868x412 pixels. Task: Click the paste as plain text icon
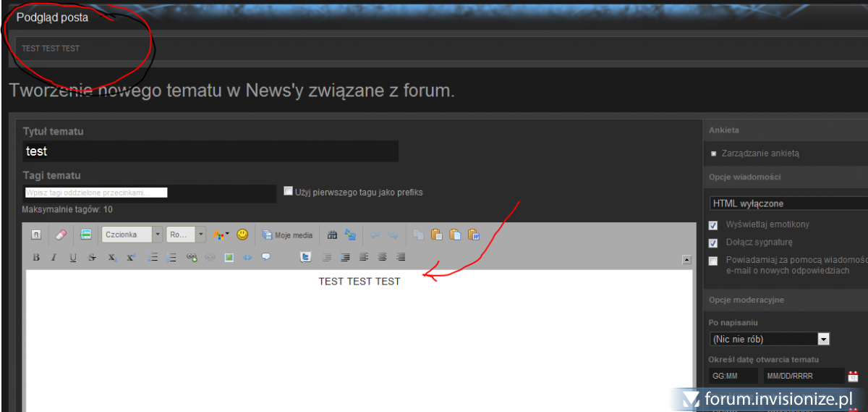pyautogui.click(x=455, y=235)
